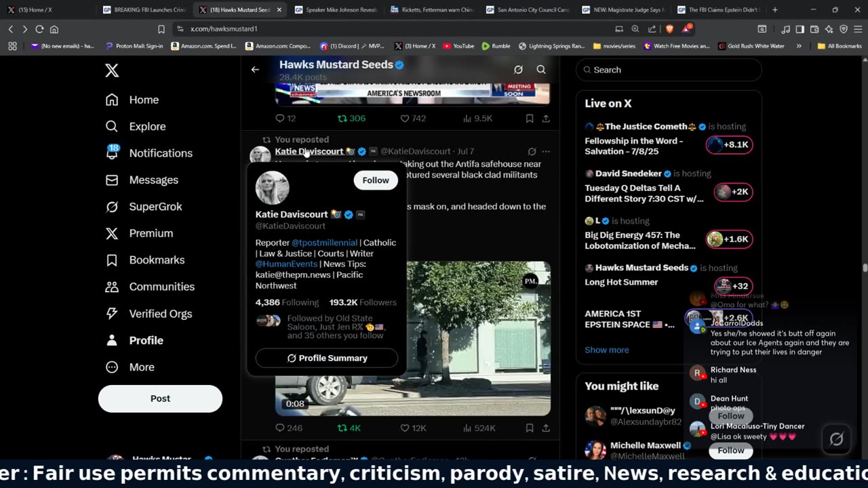
Task: Join Tuesday Q Deltas space +2K
Action: pos(732,192)
